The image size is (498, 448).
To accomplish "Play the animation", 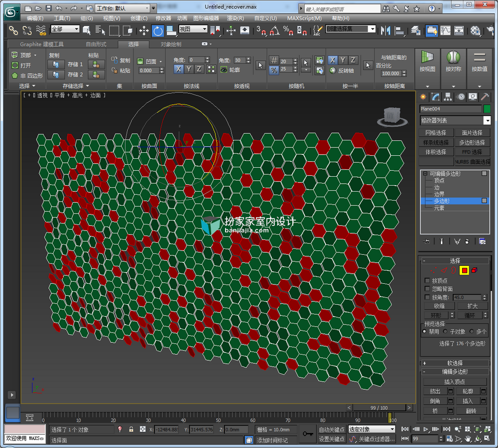I will pyautogui.click(x=426, y=429).
